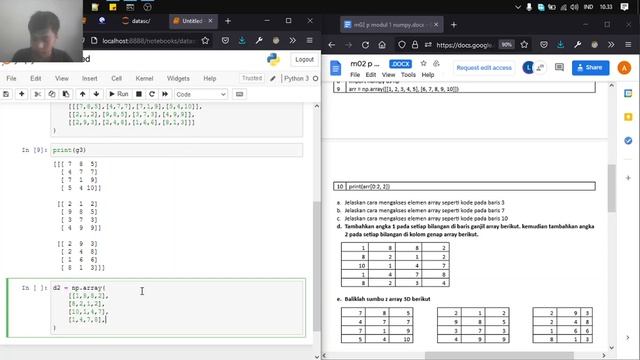Image resolution: width=640 pixels, height=360 pixels.
Task: Cut the selected cell with the scissors icon
Action: coord(38,94)
